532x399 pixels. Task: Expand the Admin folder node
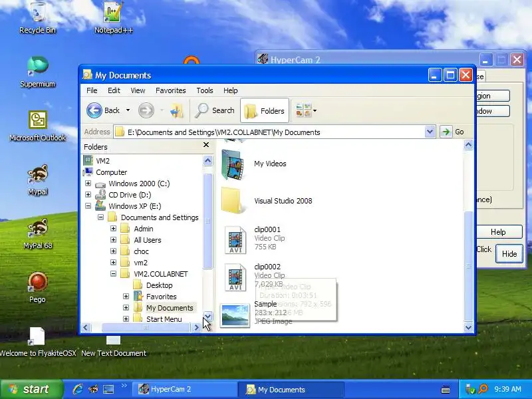coord(113,228)
